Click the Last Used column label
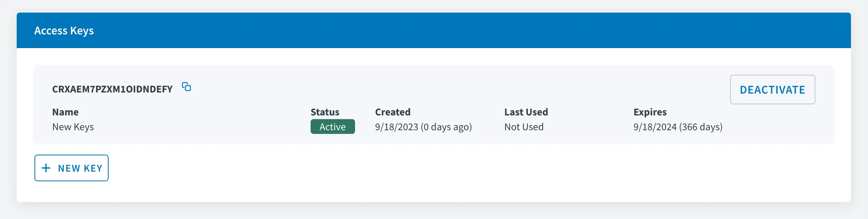The height and width of the screenshot is (219, 868). [x=526, y=112]
